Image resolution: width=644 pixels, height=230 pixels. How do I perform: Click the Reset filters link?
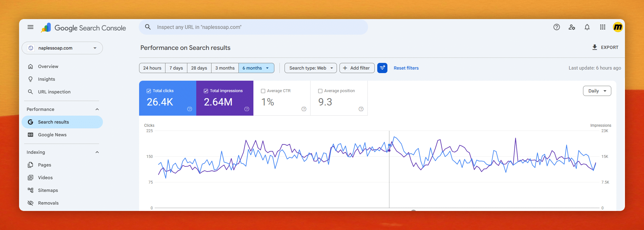(406, 68)
